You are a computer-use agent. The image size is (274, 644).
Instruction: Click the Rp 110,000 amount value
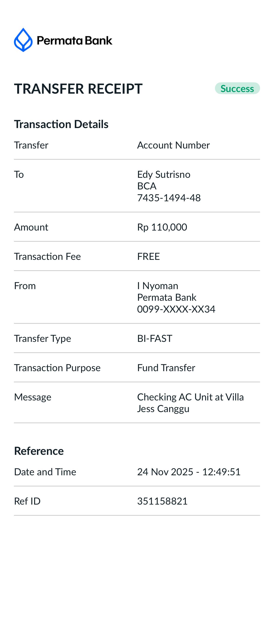coord(162,227)
